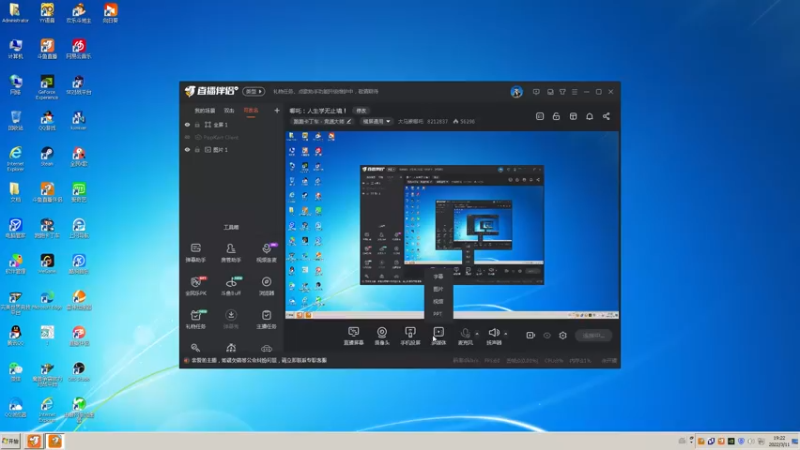The image size is (800, 450).
Task: Open the Administrator folder on the desktop
Action: pyautogui.click(x=15, y=13)
